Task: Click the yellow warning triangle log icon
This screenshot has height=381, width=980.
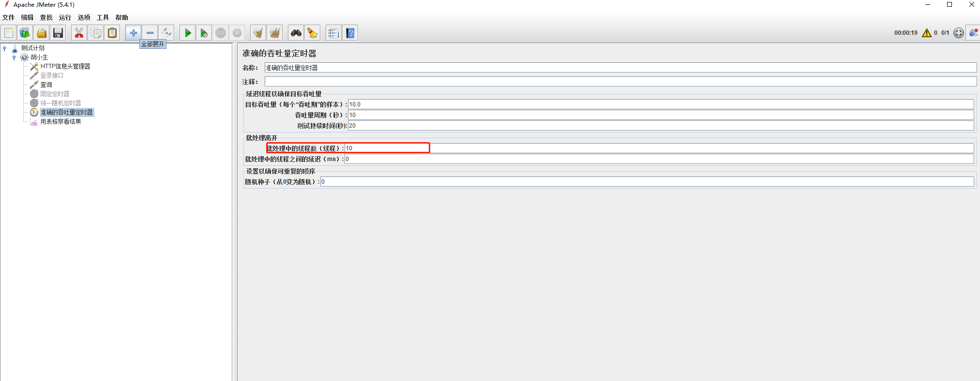Action: pyautogui.click(x=927, y=33)
